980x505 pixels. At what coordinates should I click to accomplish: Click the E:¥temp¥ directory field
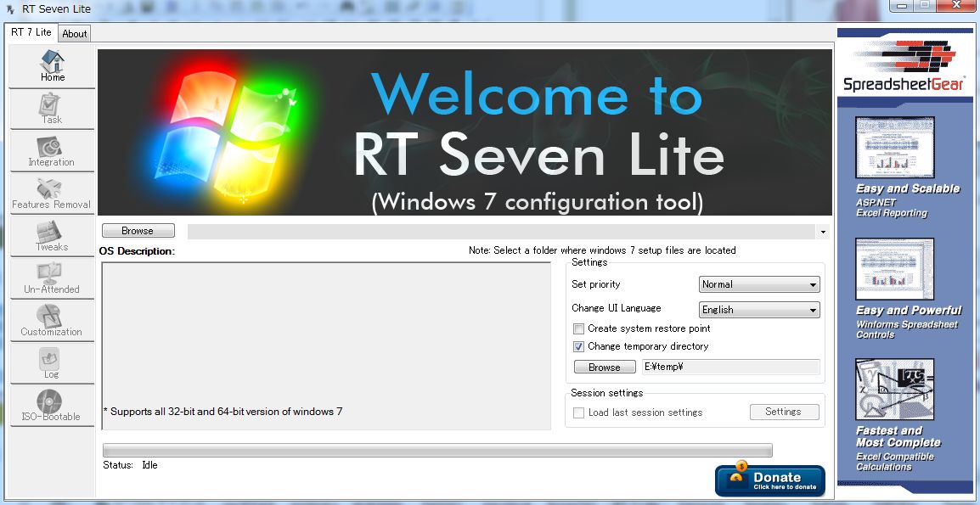730,367
